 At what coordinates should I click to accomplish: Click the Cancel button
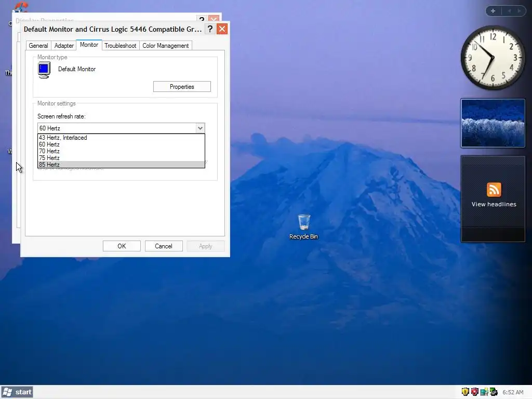pos(164,246)
